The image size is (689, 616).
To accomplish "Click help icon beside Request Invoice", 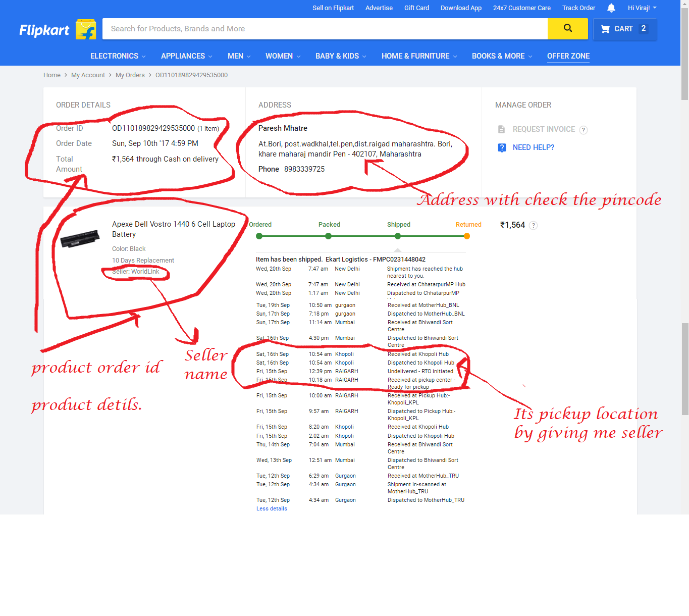I will point(584,130).
